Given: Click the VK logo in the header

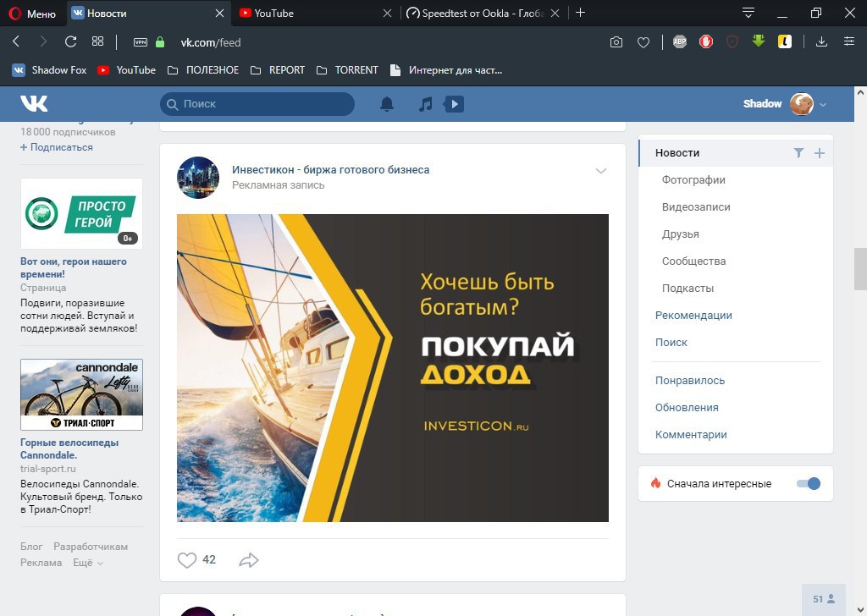Looking at the screenshot, I should click(34, 104).
